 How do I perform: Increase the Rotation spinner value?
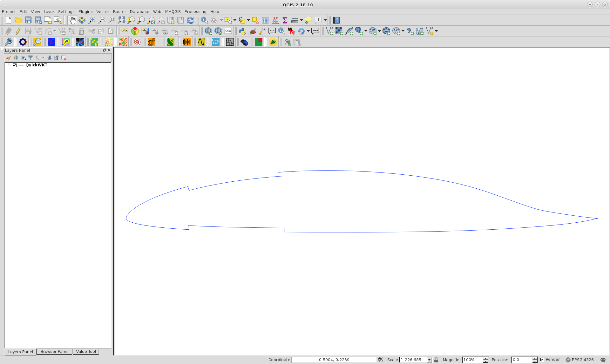[x=535, y=358]
